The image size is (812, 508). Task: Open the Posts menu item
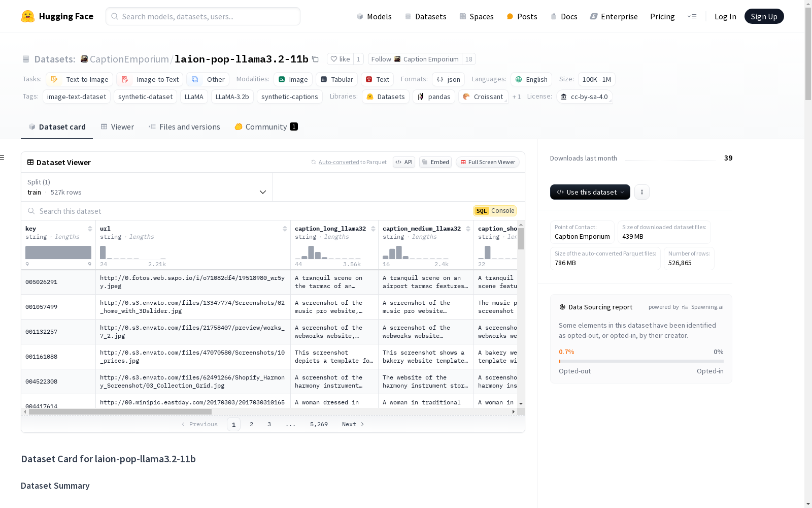(522, 16)
